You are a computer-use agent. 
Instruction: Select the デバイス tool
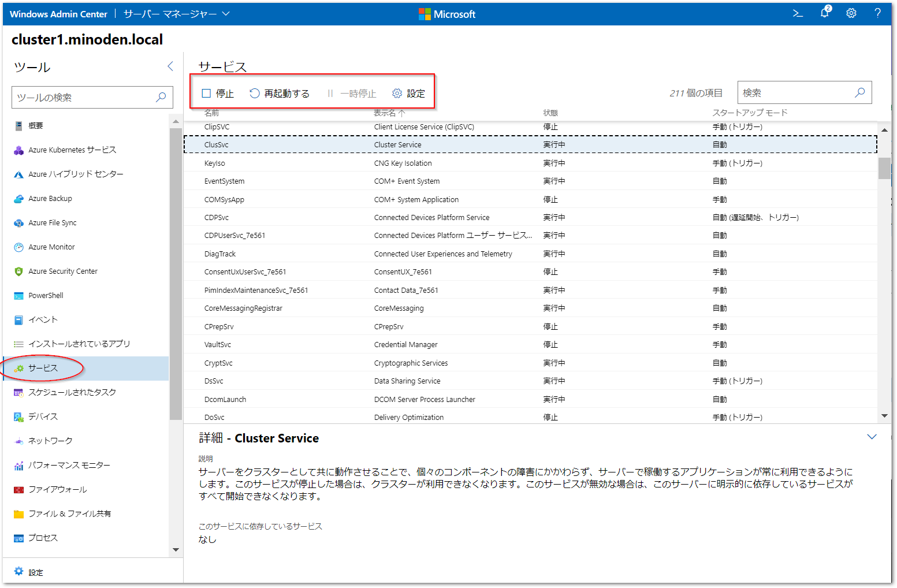(44, 416)
